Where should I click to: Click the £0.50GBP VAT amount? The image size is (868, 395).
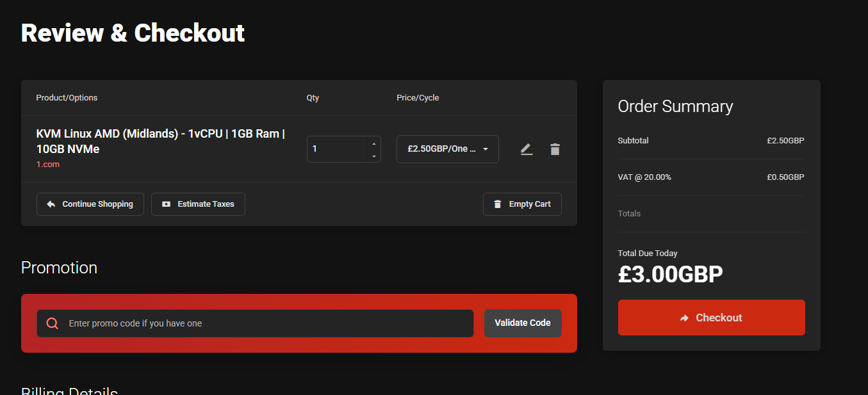(x=785, y=177)
